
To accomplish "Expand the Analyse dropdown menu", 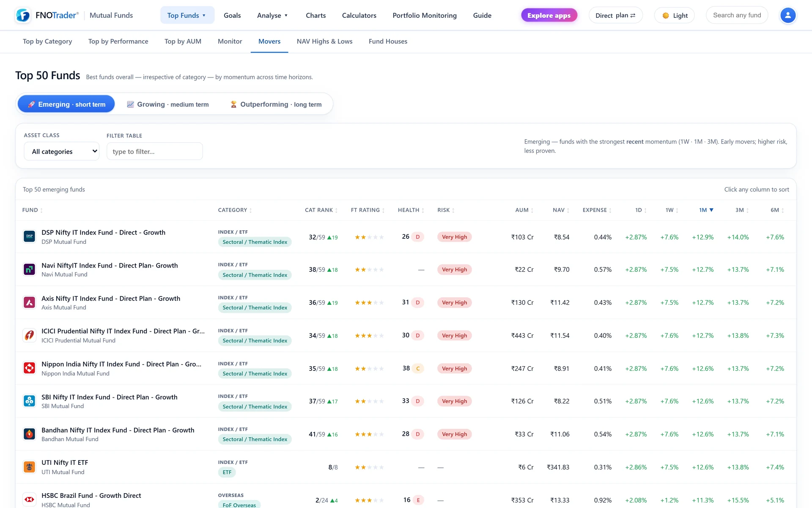I will click(272, 15).
